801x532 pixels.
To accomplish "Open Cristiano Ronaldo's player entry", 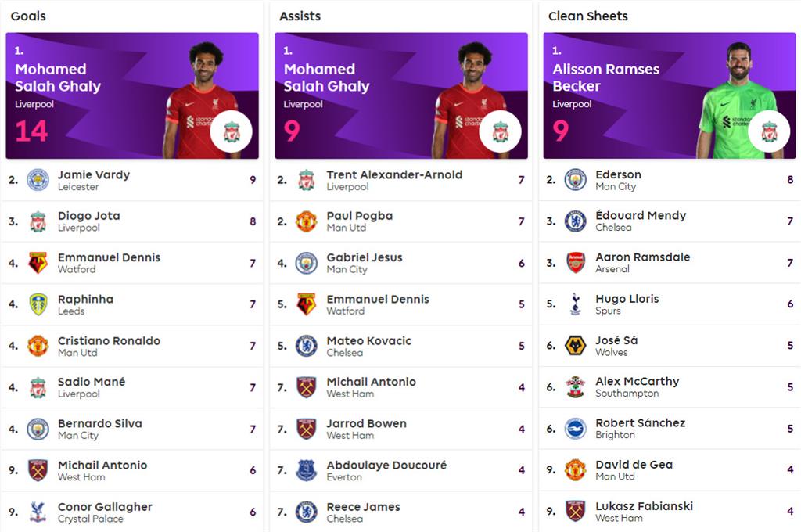I will (x=109, y=341).
